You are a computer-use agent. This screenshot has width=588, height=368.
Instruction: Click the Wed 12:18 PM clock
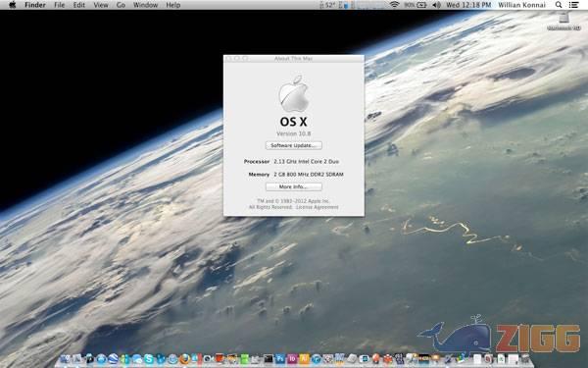[468, 5]
